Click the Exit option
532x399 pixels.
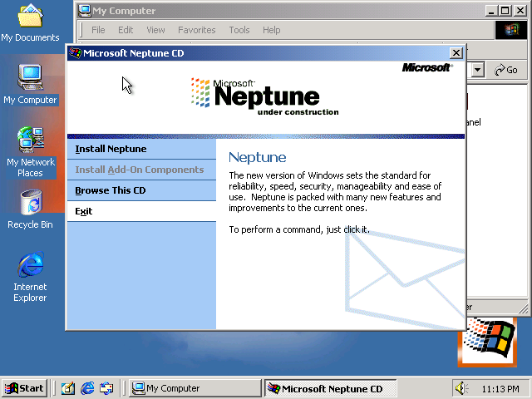[x=141, y=211]
